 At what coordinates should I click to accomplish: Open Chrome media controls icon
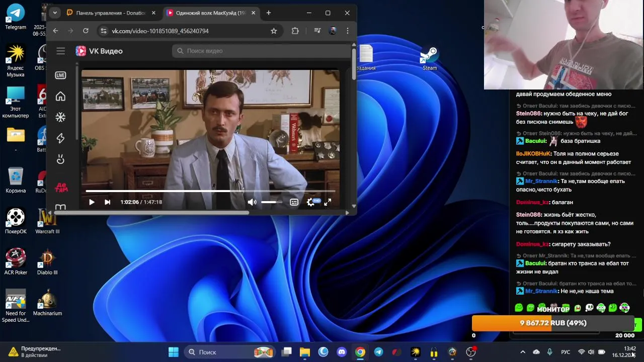(317, 31)
